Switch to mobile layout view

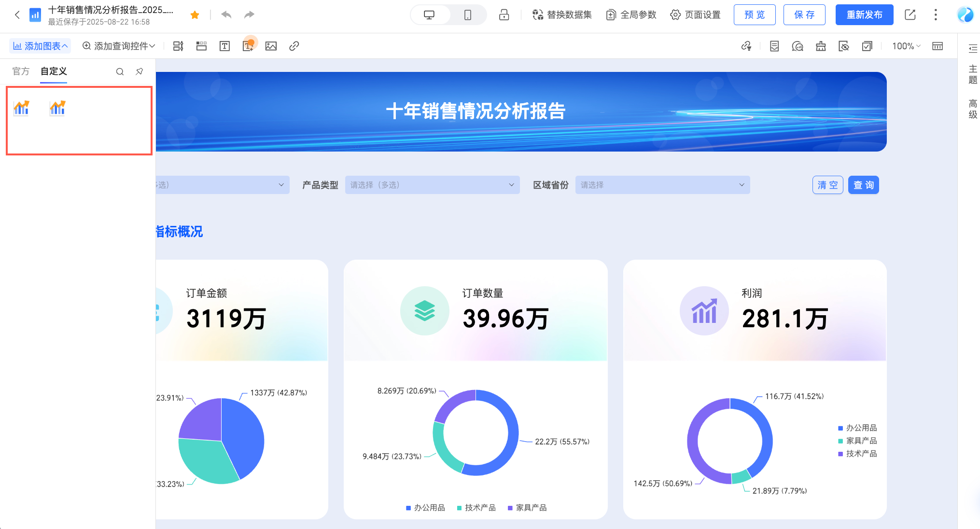click(x=467, y=15)
